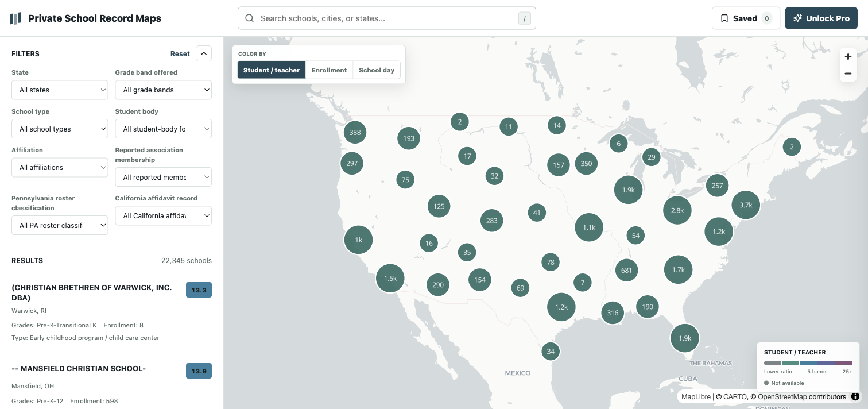Open Christian Brethren of Warwick result
The width and height of the screenshot is (868, 409).
[111, 312]
